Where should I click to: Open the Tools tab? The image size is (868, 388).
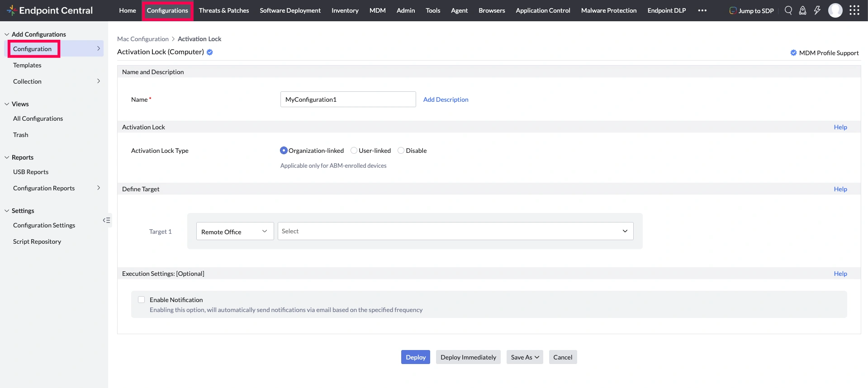(x=433, y=10)
